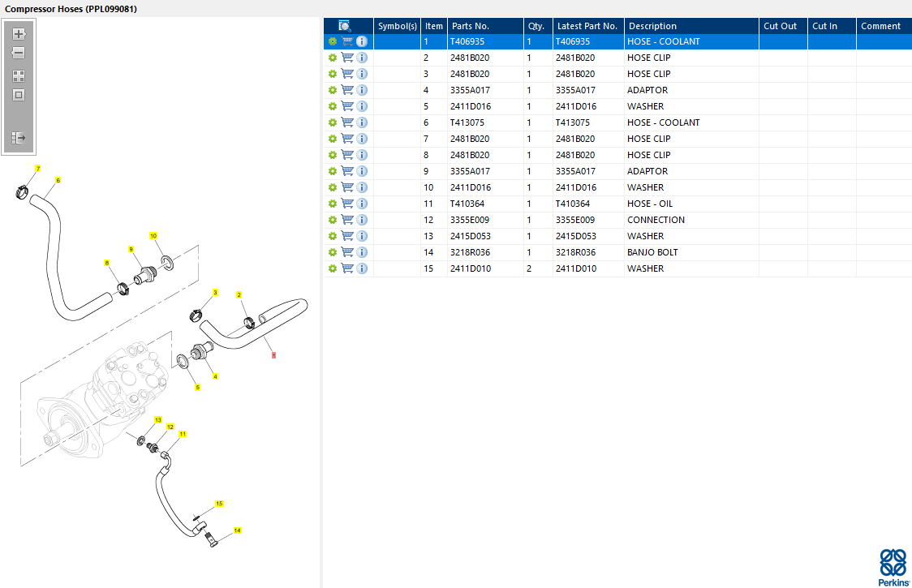Image resolution: width=912 pixels, height=588 pixels.
Task: Select highlighted callout 1 on the diagram
Action: click(x=273, y=354)
